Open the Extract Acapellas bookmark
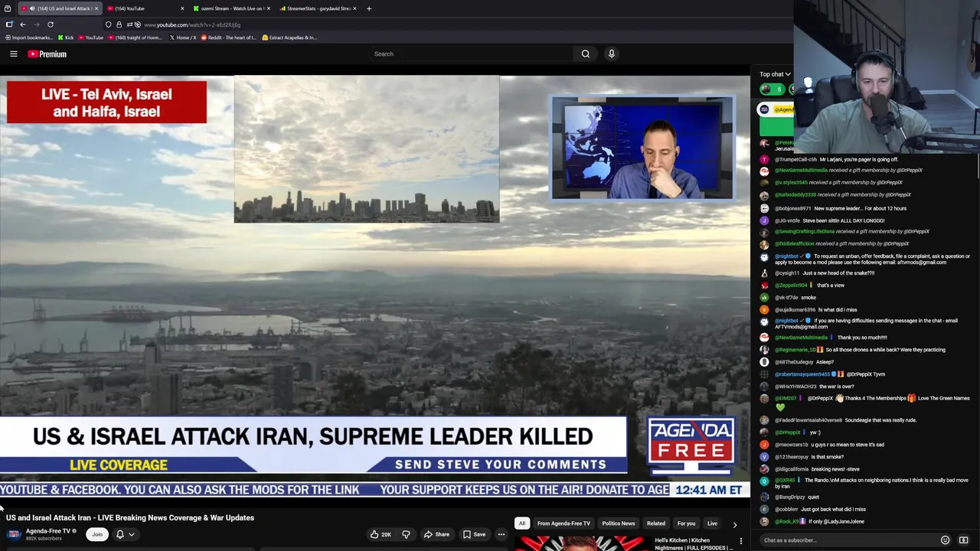The height and width of the screenshot is (551, 980). point(289,37)
